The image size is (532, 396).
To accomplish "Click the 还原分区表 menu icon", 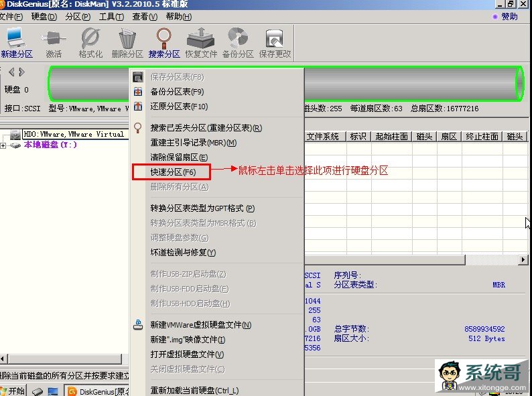I will point(138,107).
